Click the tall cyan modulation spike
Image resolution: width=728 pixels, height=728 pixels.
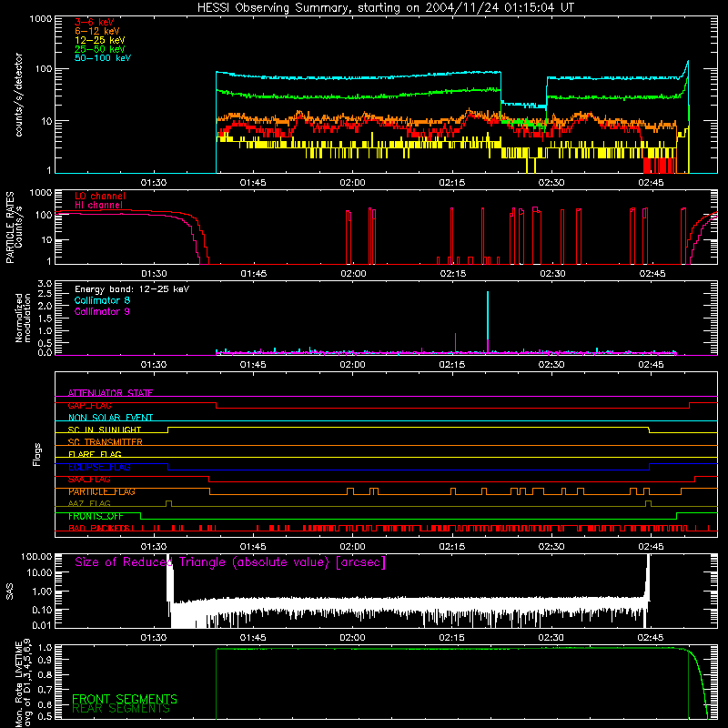pos(488,316)
